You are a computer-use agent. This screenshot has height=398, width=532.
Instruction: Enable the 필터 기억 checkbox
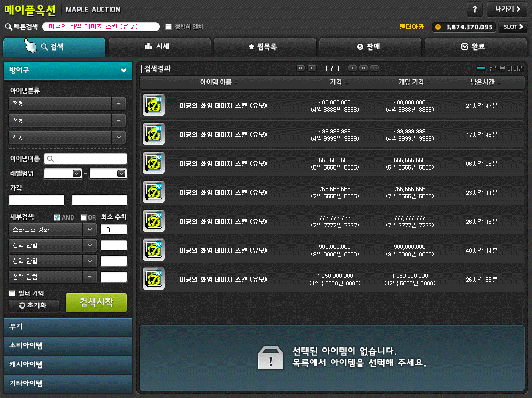(x=12, y=293)
